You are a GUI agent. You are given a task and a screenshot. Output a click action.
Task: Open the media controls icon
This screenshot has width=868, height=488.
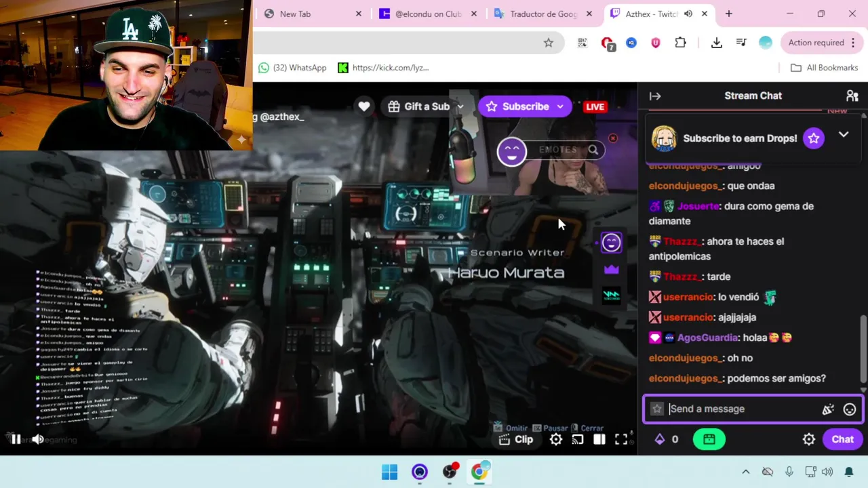741,43
